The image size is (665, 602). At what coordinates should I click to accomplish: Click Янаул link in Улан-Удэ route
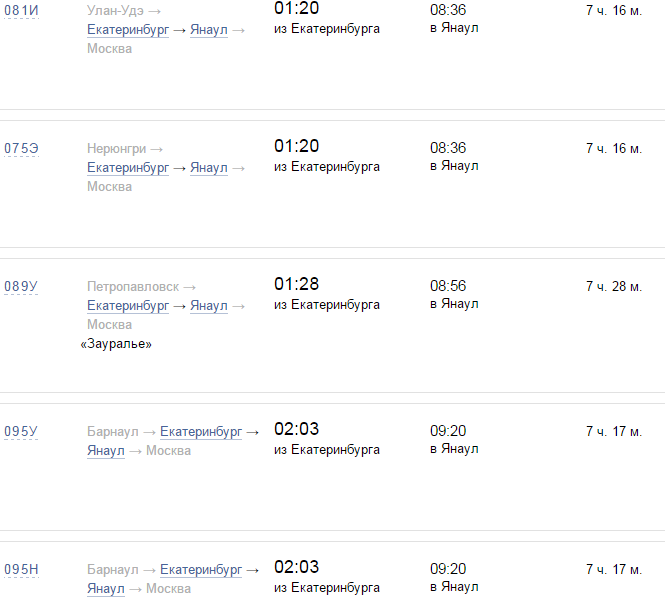click(x=209, y=30)
